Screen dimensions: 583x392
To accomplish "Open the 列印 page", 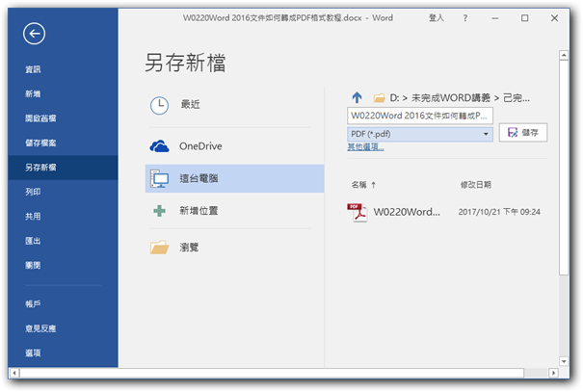I will pos(33,192).
